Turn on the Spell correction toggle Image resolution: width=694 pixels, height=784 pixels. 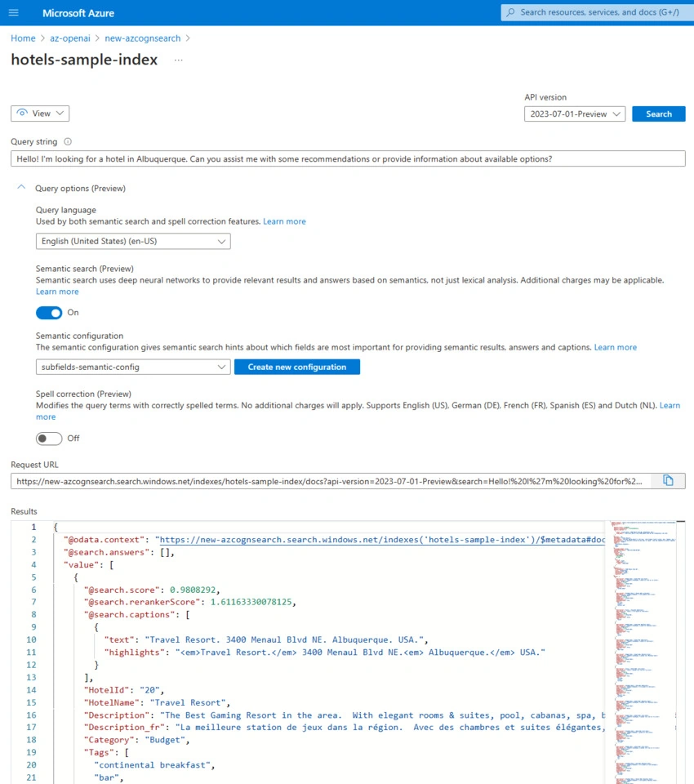[49, 439]
